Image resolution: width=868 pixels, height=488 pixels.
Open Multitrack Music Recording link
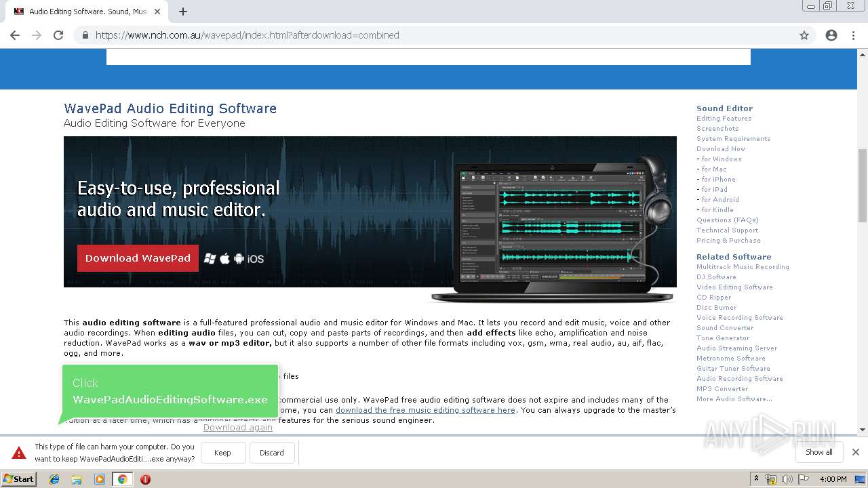743,267
